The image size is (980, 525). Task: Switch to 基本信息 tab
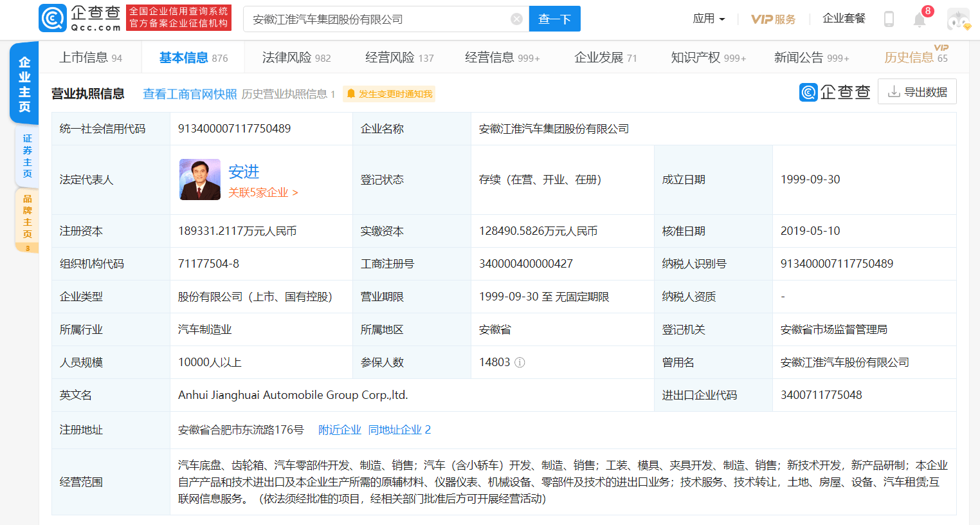(x=194, y=58)
